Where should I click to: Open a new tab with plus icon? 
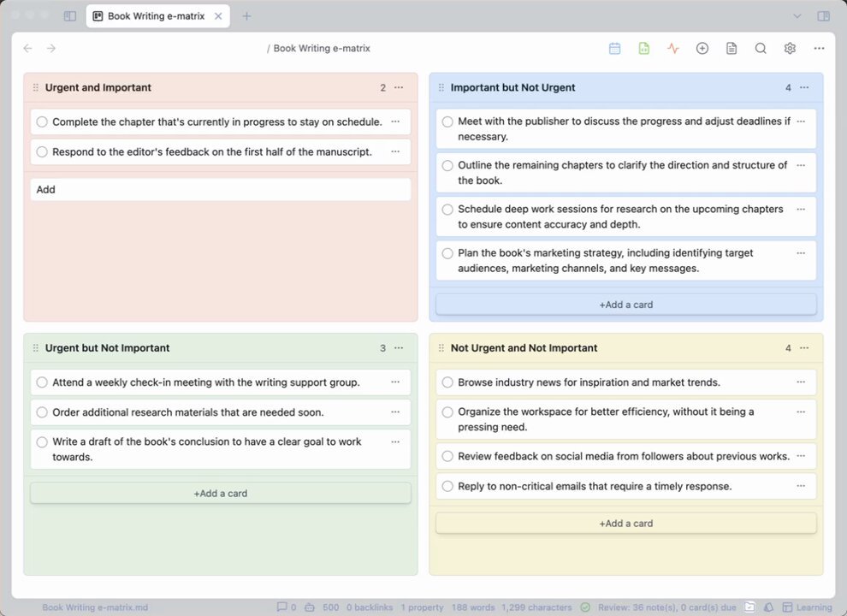pos(246,16)
